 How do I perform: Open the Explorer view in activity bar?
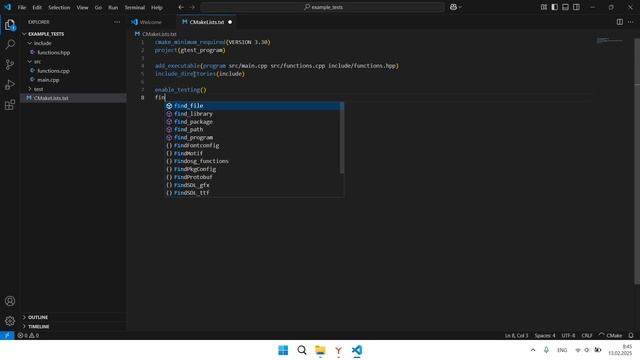pos(10,25)
